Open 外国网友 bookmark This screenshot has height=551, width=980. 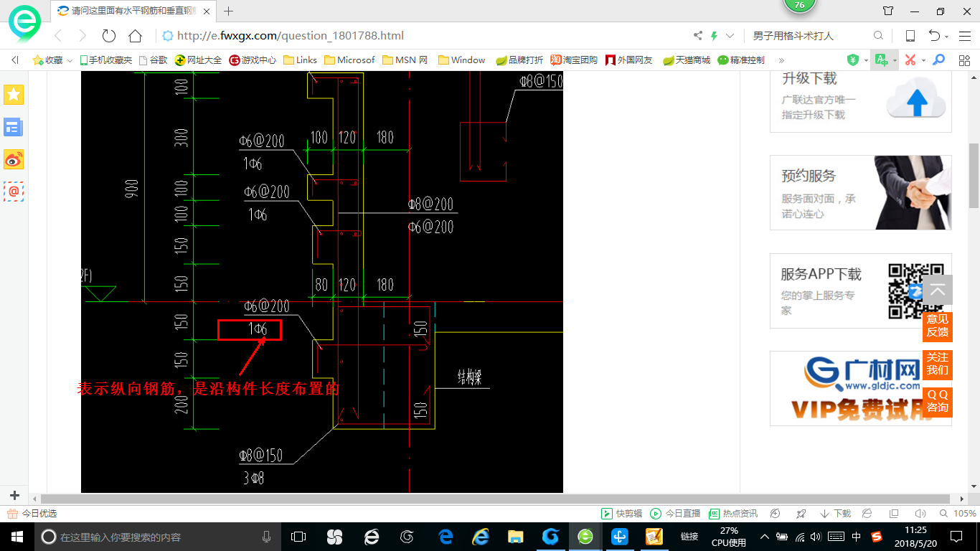pos(629,60)
